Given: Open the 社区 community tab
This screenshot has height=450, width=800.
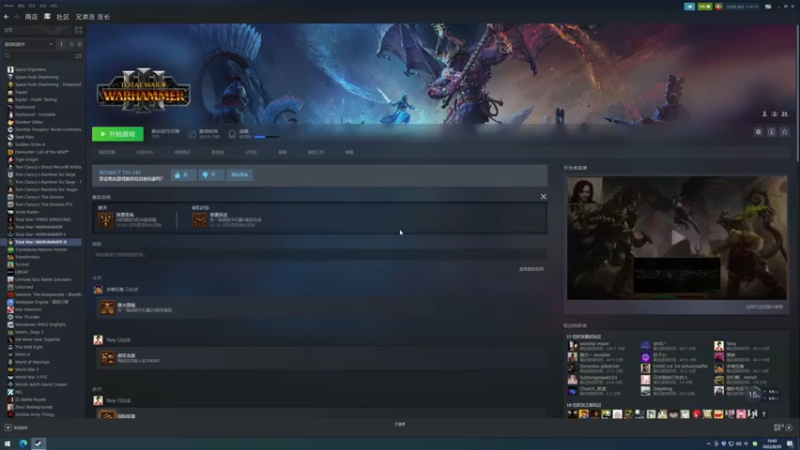Looking at the screenshot, I should click(63, 17).
